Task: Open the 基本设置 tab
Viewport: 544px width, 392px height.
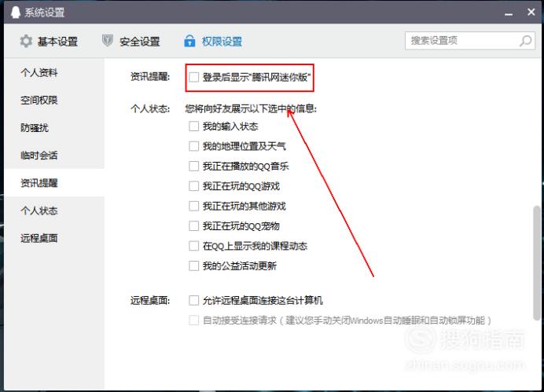Action: 49,42
